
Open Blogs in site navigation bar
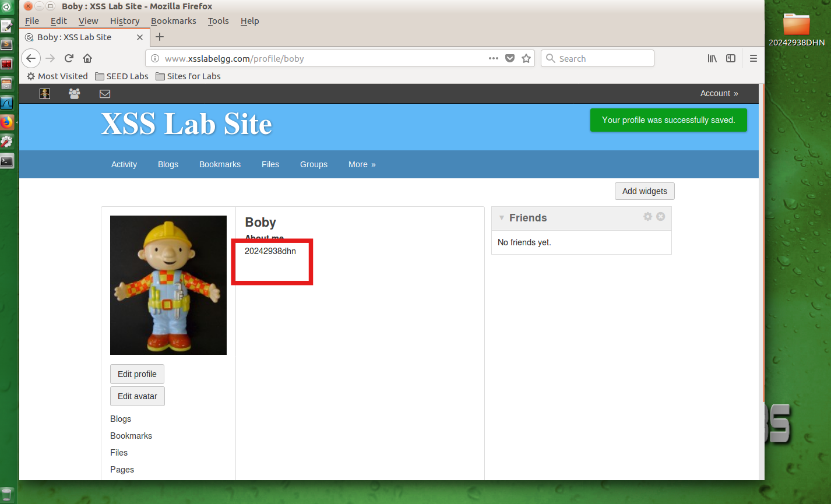[x=168, y=164]
